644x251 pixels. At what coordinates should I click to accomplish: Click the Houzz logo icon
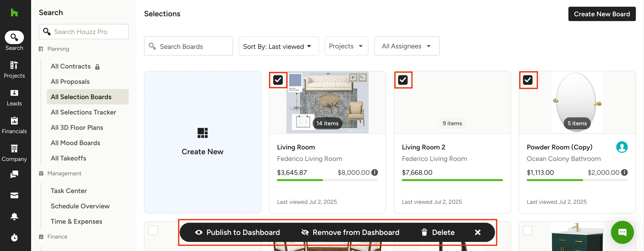tap(14, 12)
